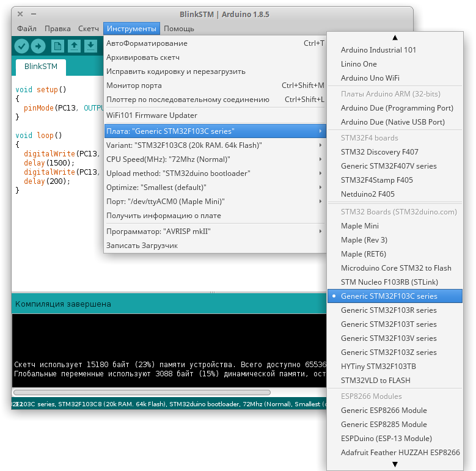This screenshot has width=476, height=471.
Task: Choose Архивировать скетч entry
Action: 215,57
